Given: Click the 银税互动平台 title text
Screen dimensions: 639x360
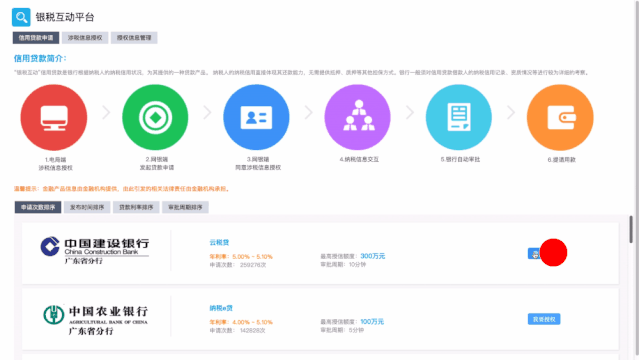Looking at the screenshot, I should tap(65, 17).
